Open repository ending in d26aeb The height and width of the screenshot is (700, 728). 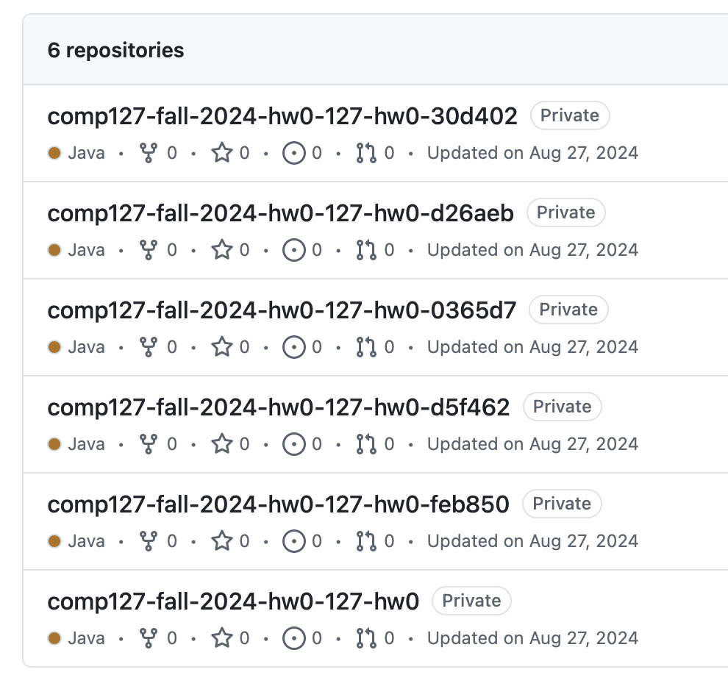pos(280,213)
